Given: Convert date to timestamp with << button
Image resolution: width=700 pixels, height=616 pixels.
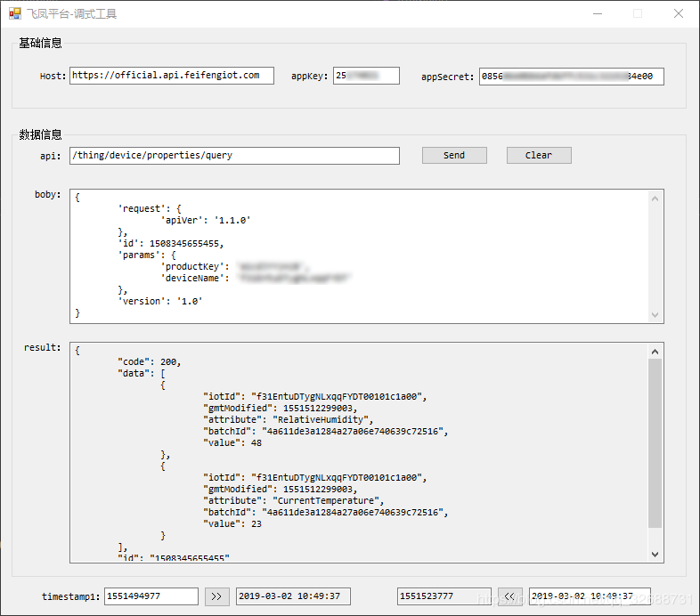Looking at the screenshot, I should click(x=509, y=596).
